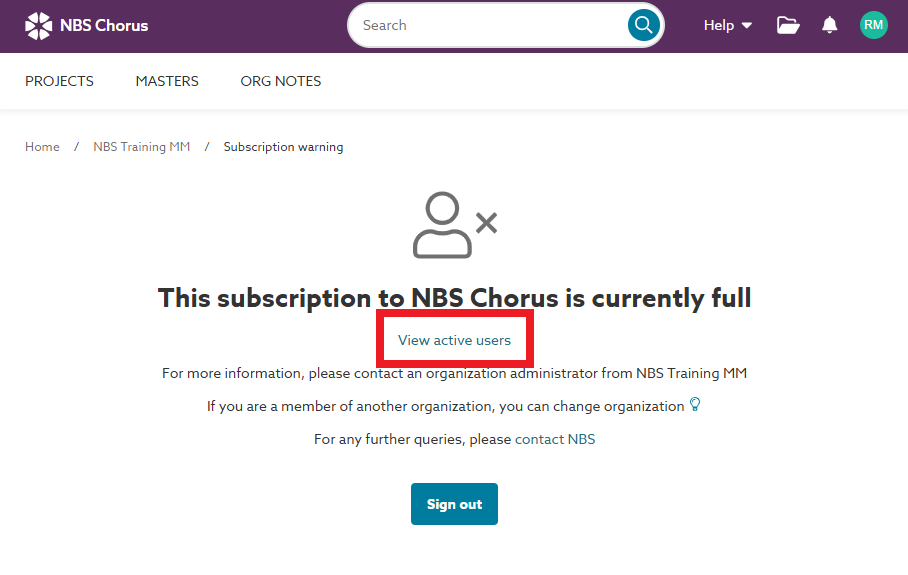Open the notifications bell
The image size is (908, 575).
point(829,25)
